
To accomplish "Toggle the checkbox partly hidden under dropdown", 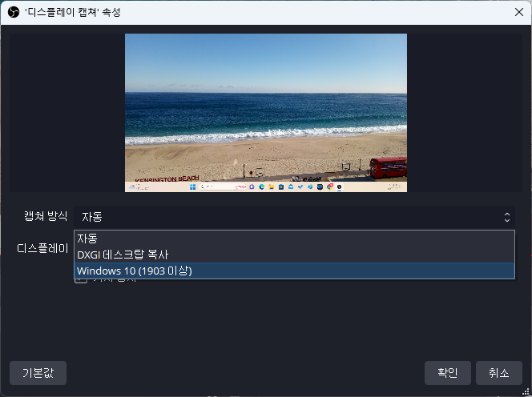I will [x=81, y=280].
